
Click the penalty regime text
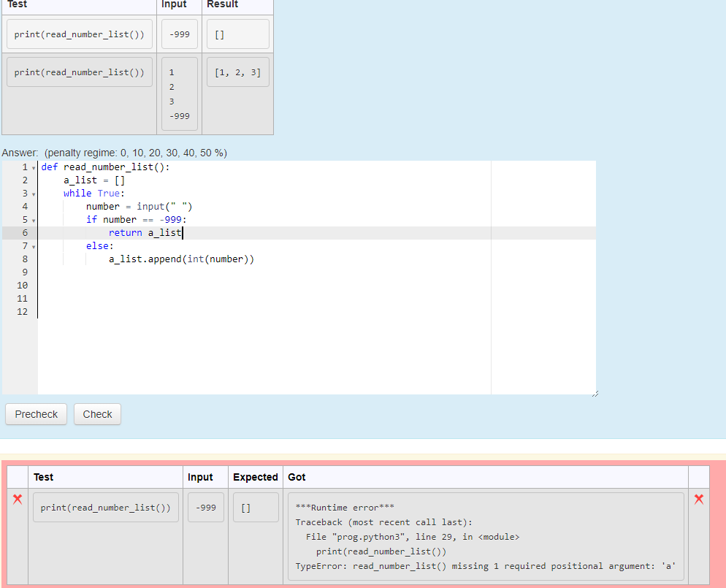click(136, 153)
